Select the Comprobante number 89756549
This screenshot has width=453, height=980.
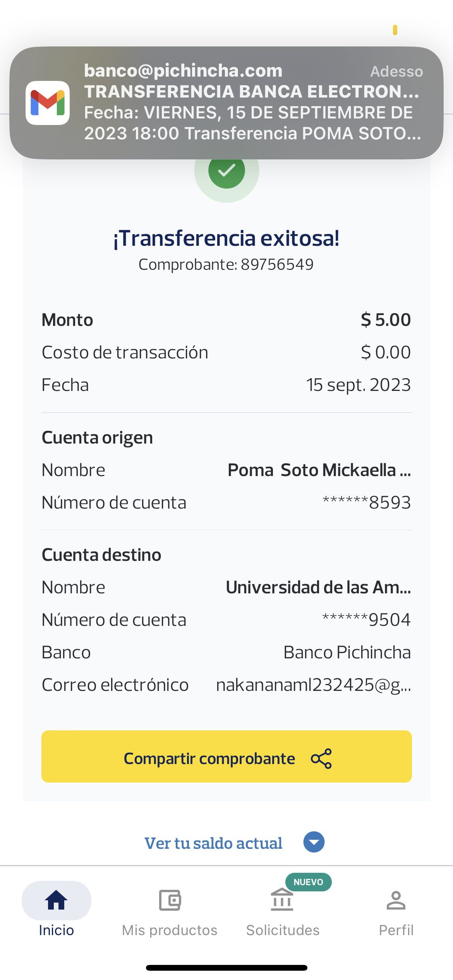tap(277, 265)
